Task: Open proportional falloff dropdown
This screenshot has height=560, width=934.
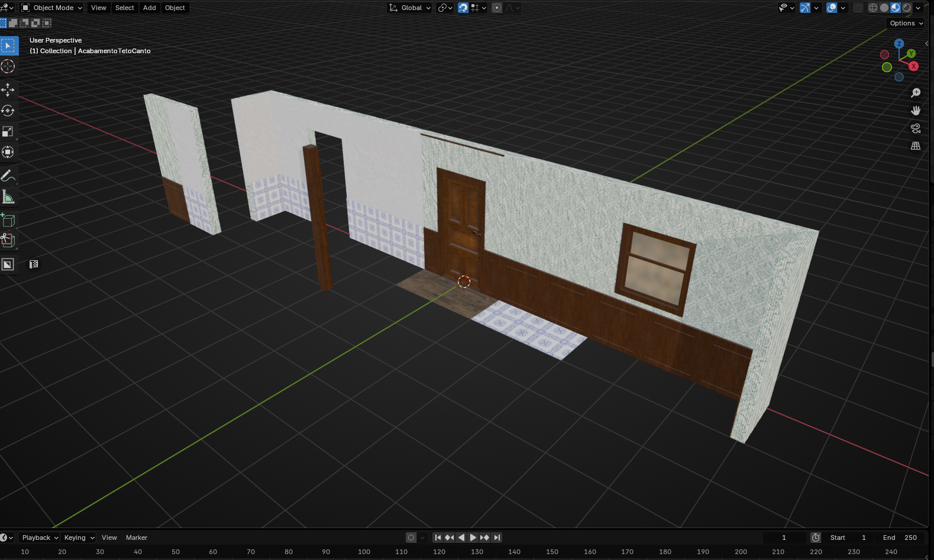Action: pyautogui.click(x=512, y=8)
